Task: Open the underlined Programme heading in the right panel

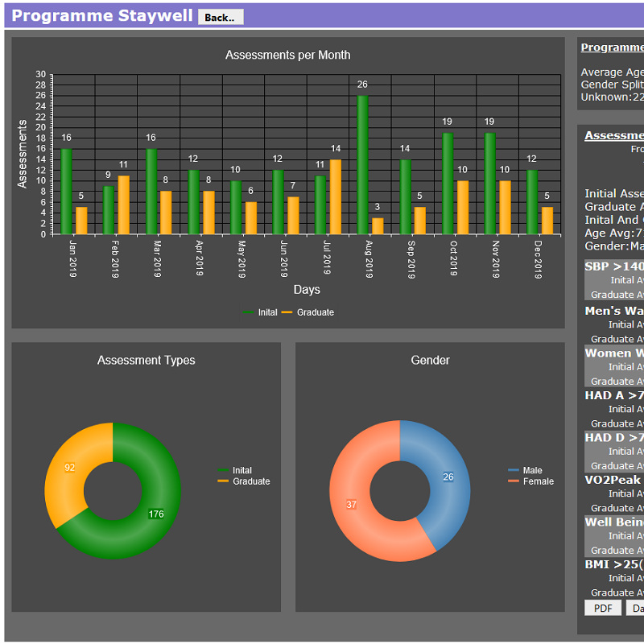Action: [612, 47]
